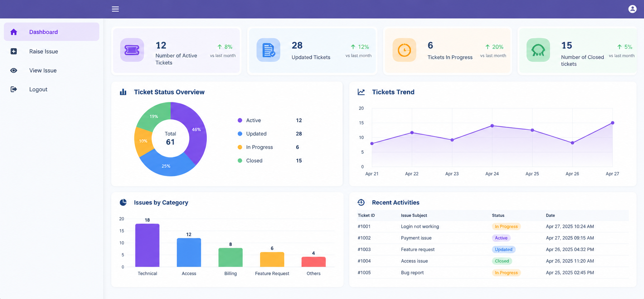
Task: Select the blue document icon for Updated Tickets
Action: (268, 50)
